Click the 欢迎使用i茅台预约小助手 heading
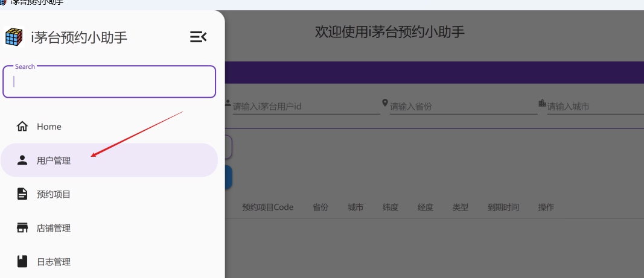 390,31
